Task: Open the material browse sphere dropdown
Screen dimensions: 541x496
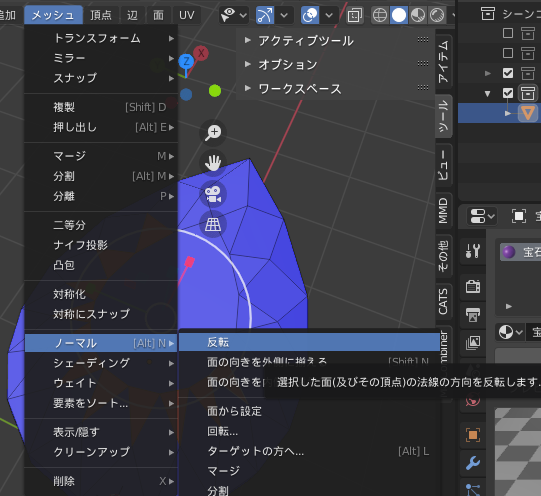Action: pyautogui.click(x=510, y=332)
